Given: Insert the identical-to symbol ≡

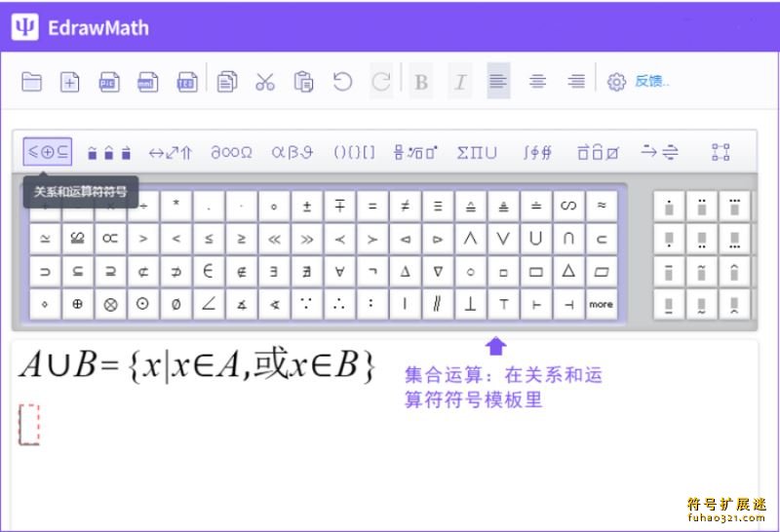Looking at the screenshot, I should 438,207.
